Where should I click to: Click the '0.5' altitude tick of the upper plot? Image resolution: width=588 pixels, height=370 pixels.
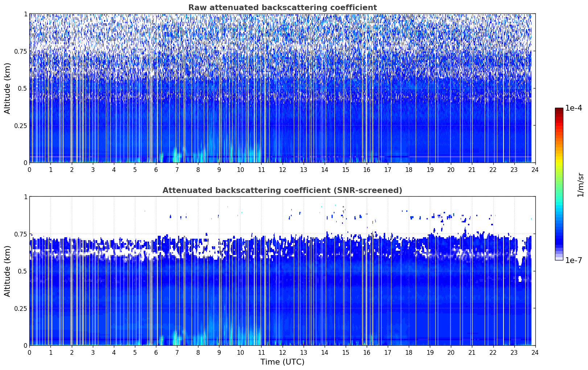click(22, 89)
